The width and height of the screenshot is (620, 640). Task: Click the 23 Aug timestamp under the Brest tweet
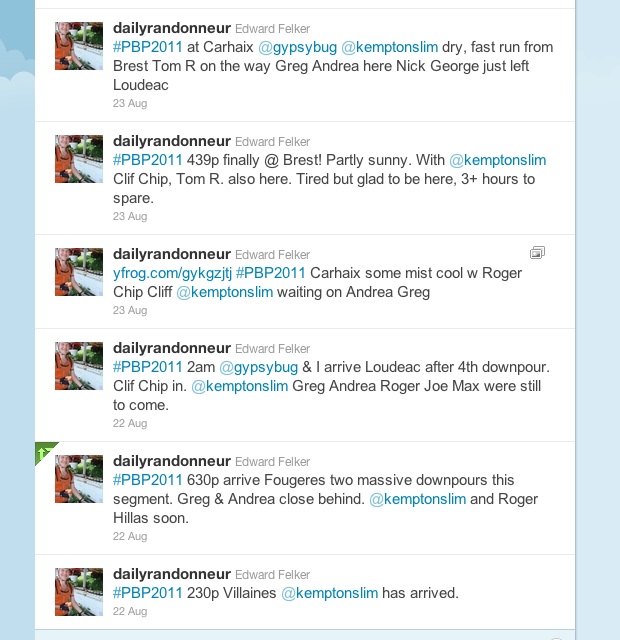[130, 216]
